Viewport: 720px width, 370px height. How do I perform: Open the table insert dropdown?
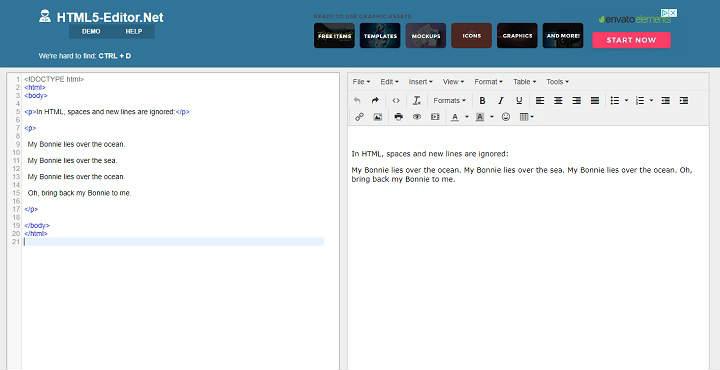click(x=527, y=117)
